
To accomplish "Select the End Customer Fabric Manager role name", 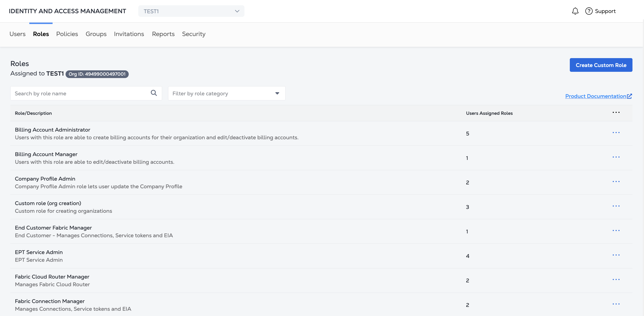I will click(x=53, y=228).
